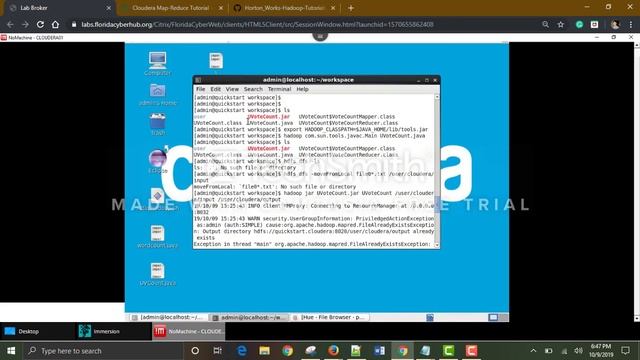Viewport: 640px width, 360px height.
Task: Open Windows notification center
Action: point(625,351)
